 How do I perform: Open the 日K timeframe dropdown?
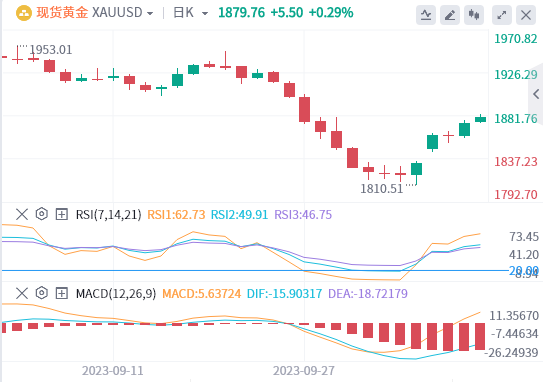coord(190,13)
